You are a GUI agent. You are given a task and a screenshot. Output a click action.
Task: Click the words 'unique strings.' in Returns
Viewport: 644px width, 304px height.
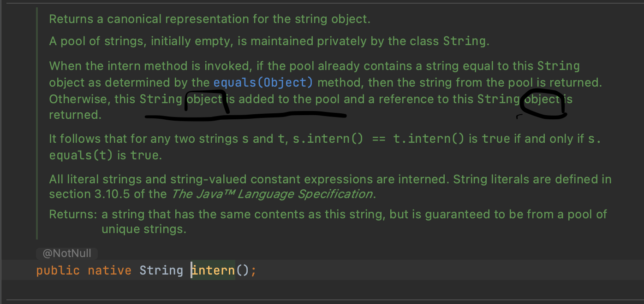(144, 229)
